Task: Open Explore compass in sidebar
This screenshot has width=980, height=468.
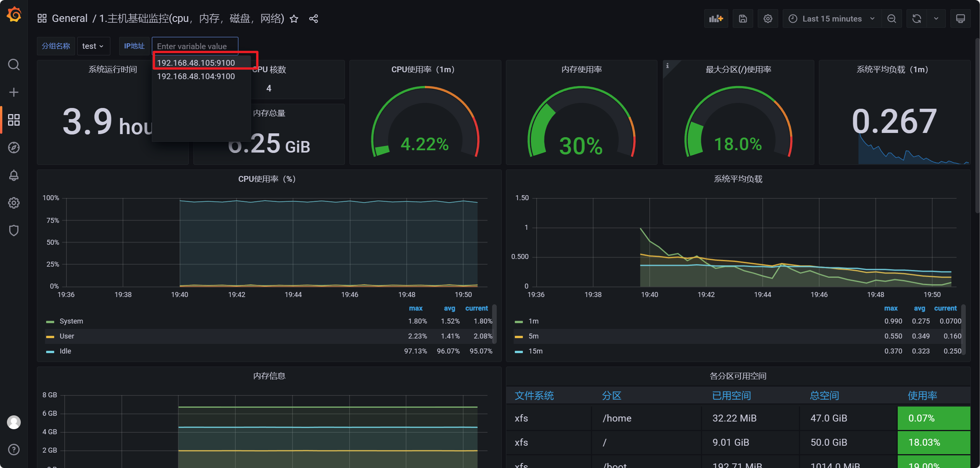Action: click(x=14, y=148)
